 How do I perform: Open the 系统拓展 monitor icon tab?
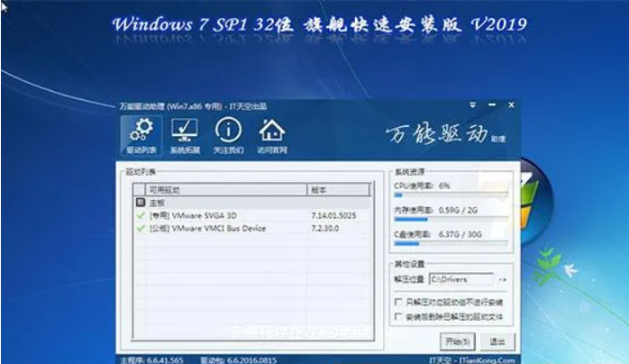pos(185,135)
